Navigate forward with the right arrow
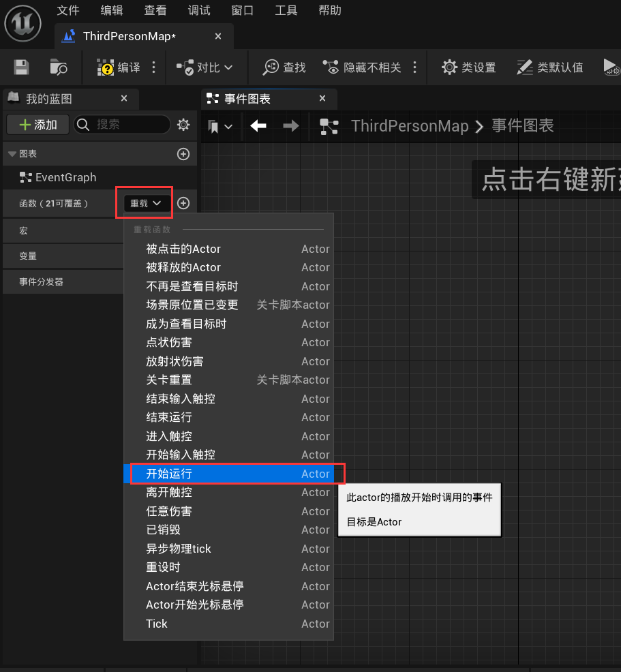621x672 pixels. point(290,126)
